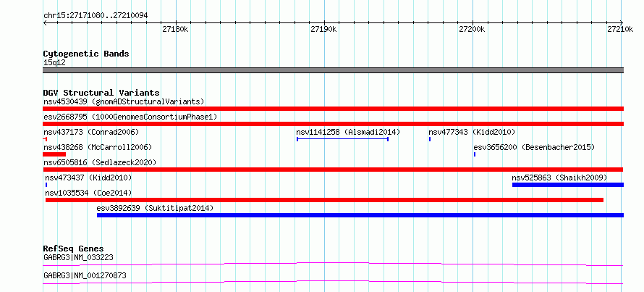Image resolution: width=644 pixels, height=292 pixels.
Task: Click the red bar for esv2668795
Action: coord(333,124)
